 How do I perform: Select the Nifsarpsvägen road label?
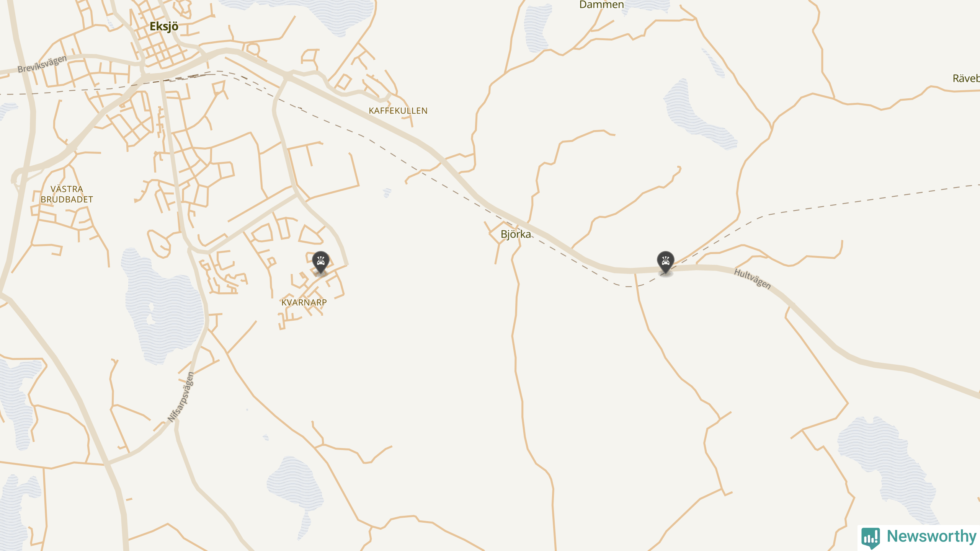(181, 397)
